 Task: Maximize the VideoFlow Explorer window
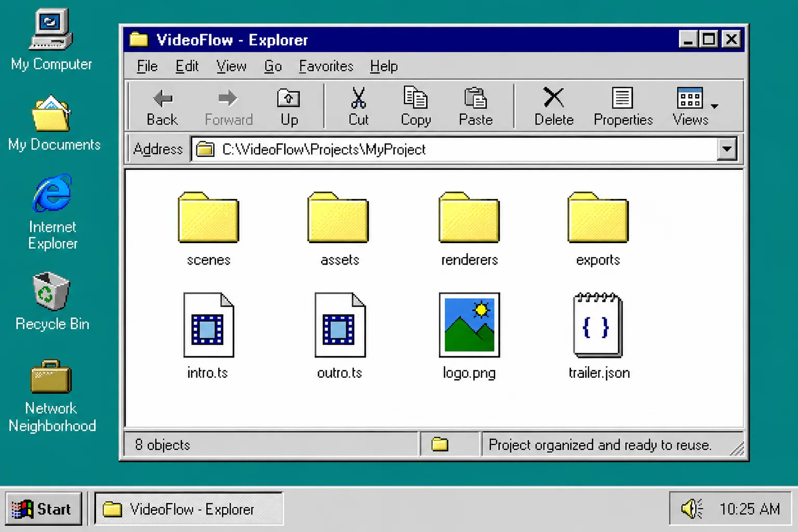point(709,39)
